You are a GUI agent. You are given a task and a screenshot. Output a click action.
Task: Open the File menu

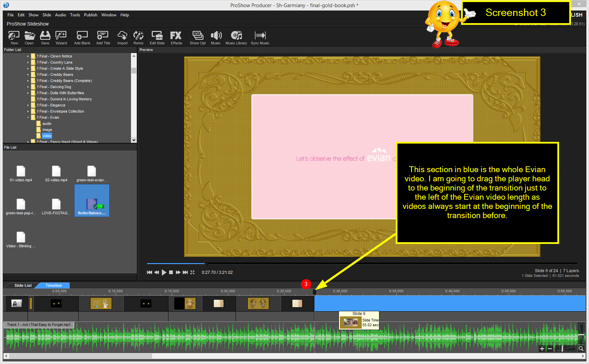coord(11,15)
